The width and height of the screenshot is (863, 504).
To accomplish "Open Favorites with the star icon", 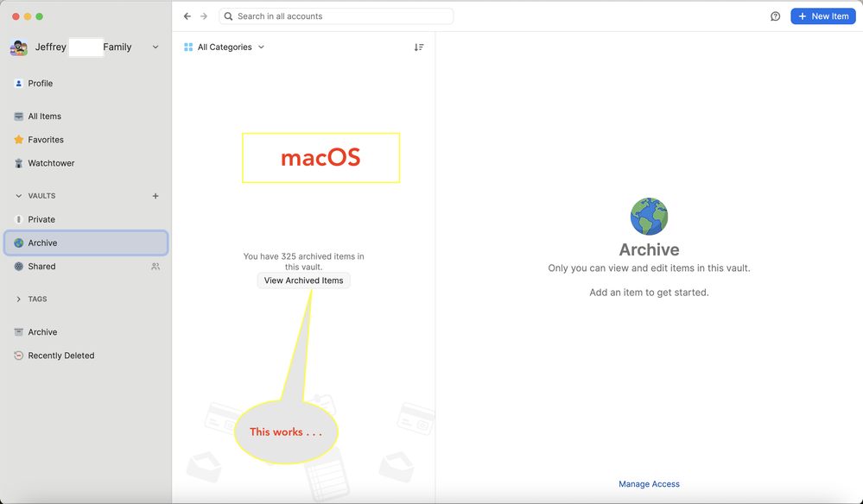I will coord(45,140).
